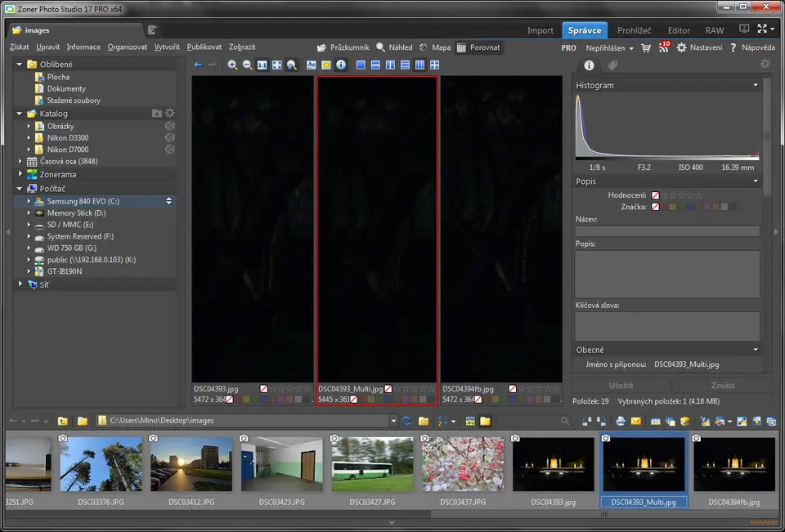Click the keywords tag panel icon
785x532 pixels.
[612, 65]
